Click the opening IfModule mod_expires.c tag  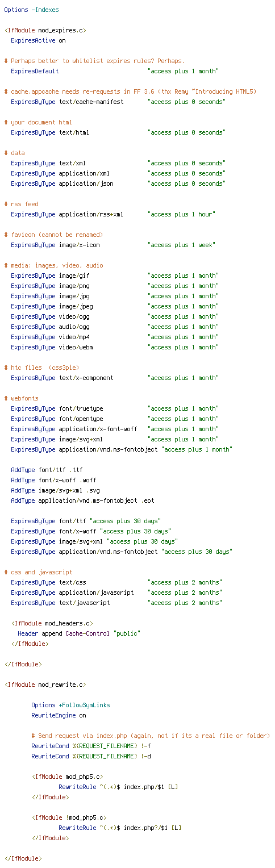pos(45,30)
